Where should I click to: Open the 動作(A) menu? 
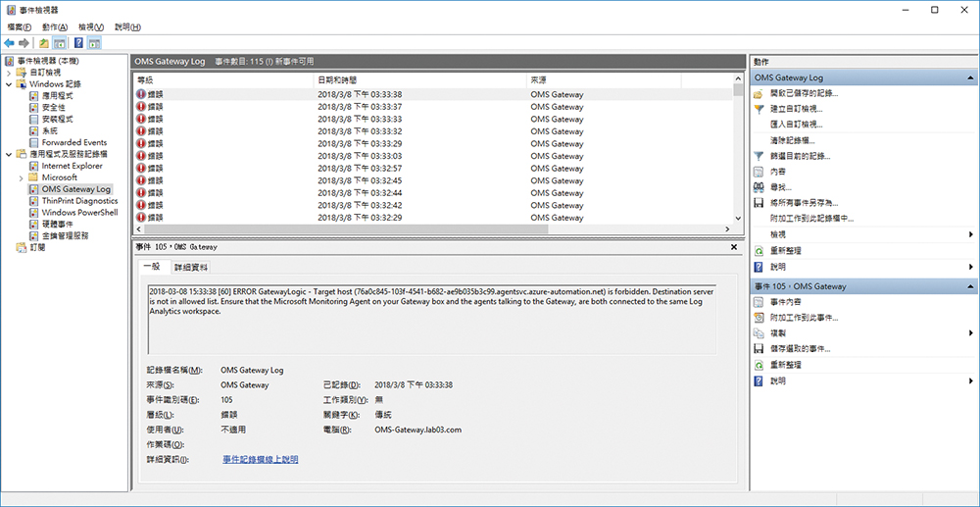click(55, 27)
